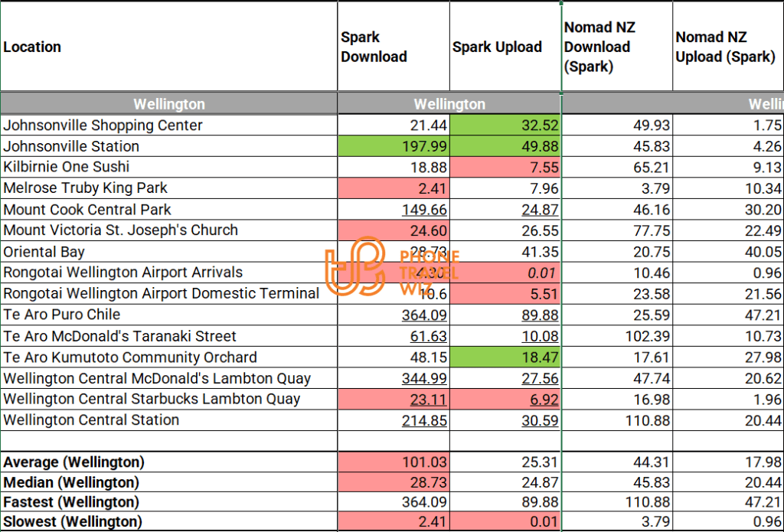Select the Johnsonville Shopping Center row label

click(x=103, y=126)
